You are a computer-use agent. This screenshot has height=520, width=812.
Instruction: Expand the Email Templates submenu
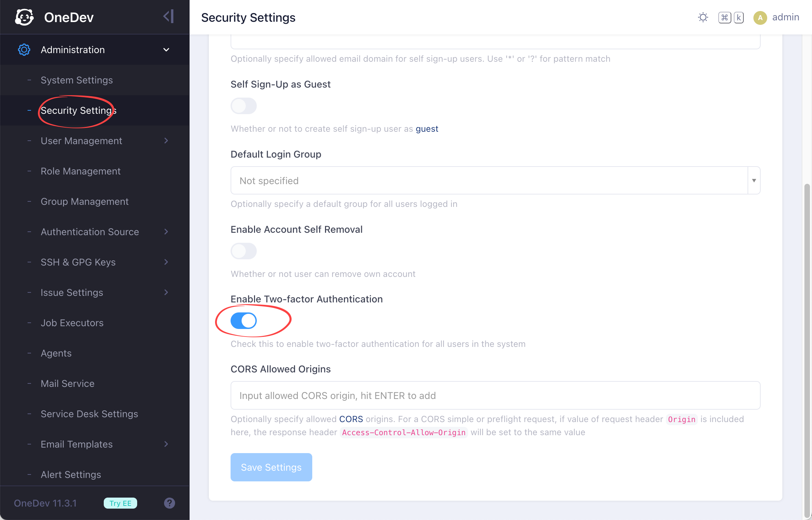[x=166, y=444]
